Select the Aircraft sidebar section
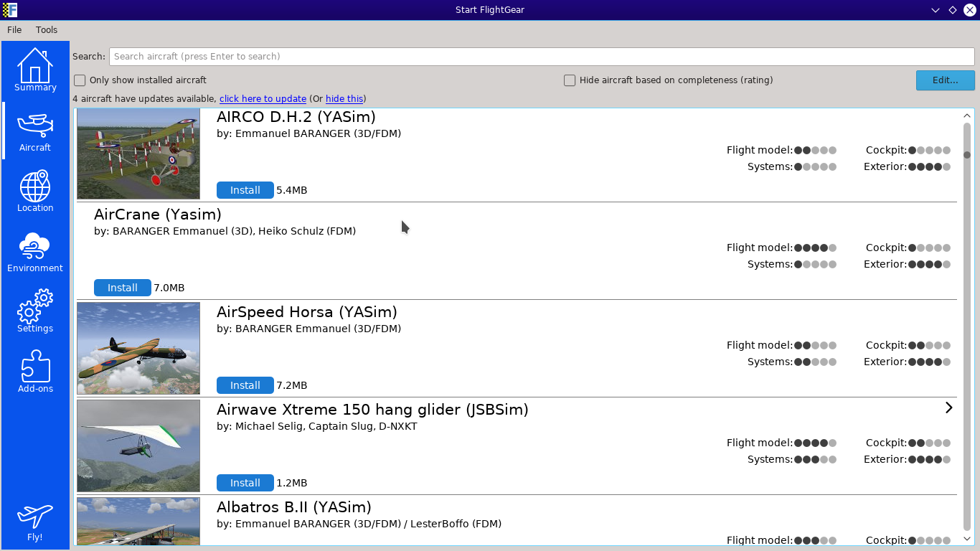 35,131
